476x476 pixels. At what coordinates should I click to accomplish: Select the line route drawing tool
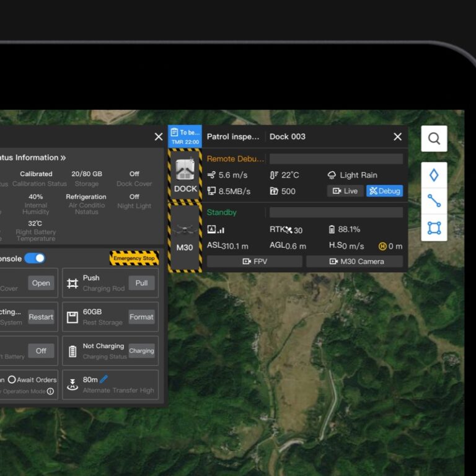pos(434,201)
